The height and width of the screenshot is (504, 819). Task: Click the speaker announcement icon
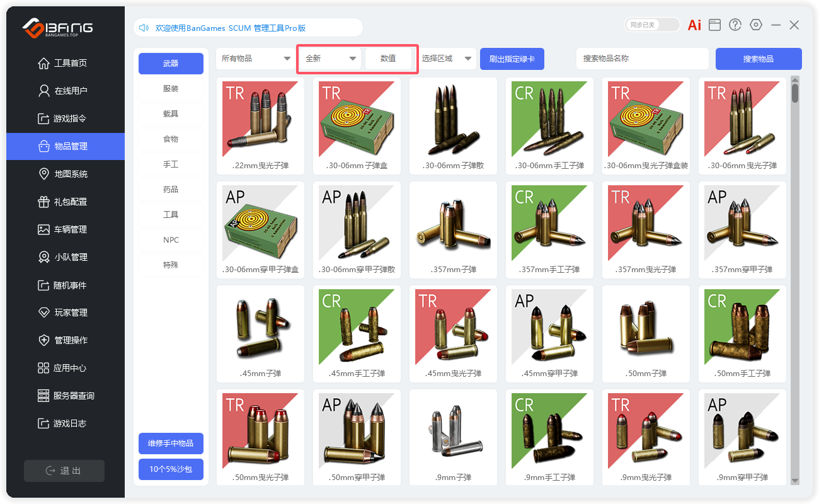[144, 28]
